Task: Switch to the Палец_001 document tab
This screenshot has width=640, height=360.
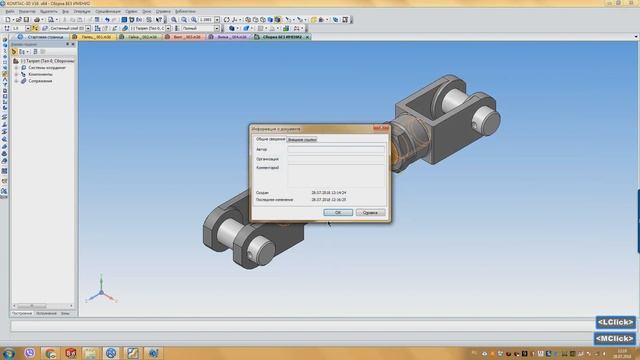Action: pyautogui.click(x=93, y=37)
